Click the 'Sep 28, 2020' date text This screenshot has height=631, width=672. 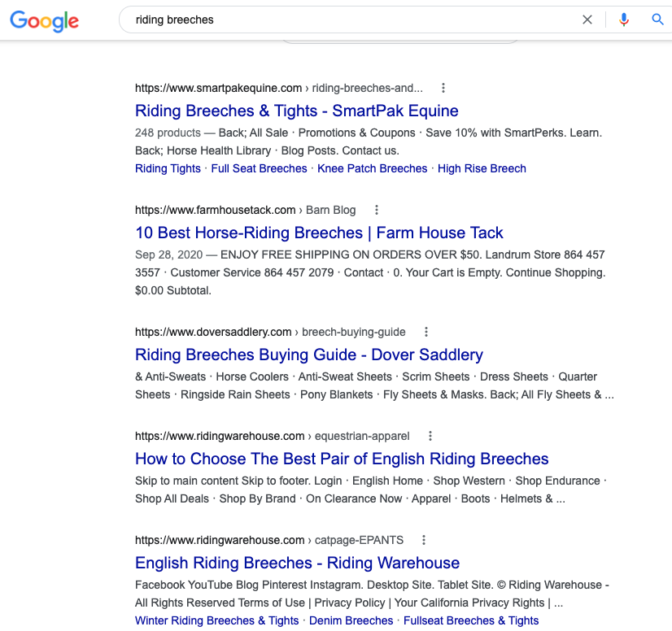pos(168,255)
